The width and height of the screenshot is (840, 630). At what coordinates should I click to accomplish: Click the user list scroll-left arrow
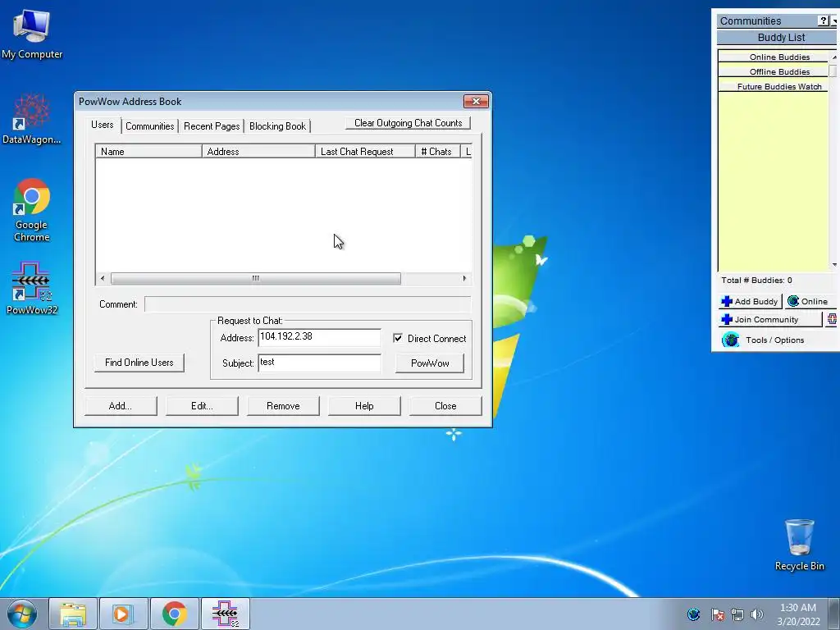tap(103, 279)
